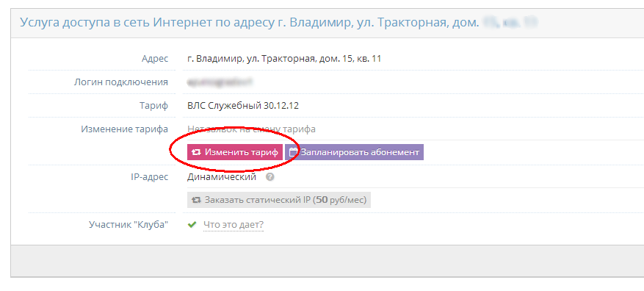Open 'Запланировать абонемент'

(x=355, y=152)
